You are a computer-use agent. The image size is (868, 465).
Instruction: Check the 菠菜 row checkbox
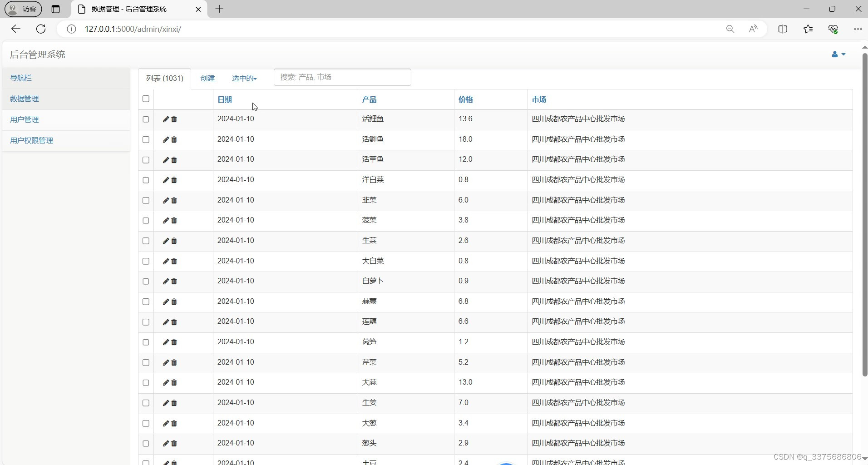pyautogui.click(x=145, y=221)
